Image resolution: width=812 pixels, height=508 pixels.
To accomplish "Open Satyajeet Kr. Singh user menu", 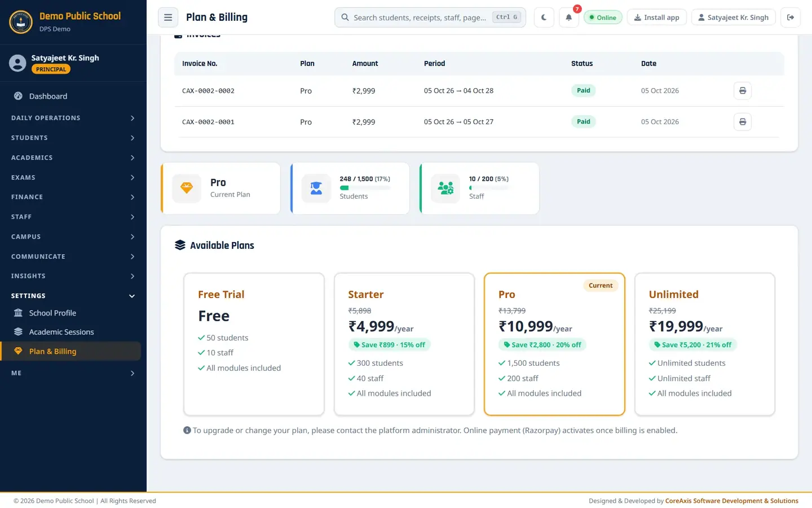I will (733, 17).
